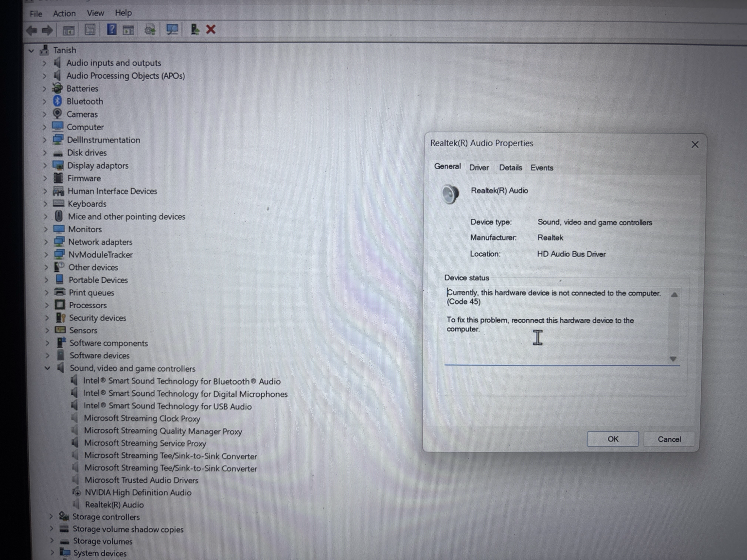Select Microsoft Streaming Quality Manager Proxy
This screenshot has width=747, height=560.
pyautogui.click(x=163, y=431)
